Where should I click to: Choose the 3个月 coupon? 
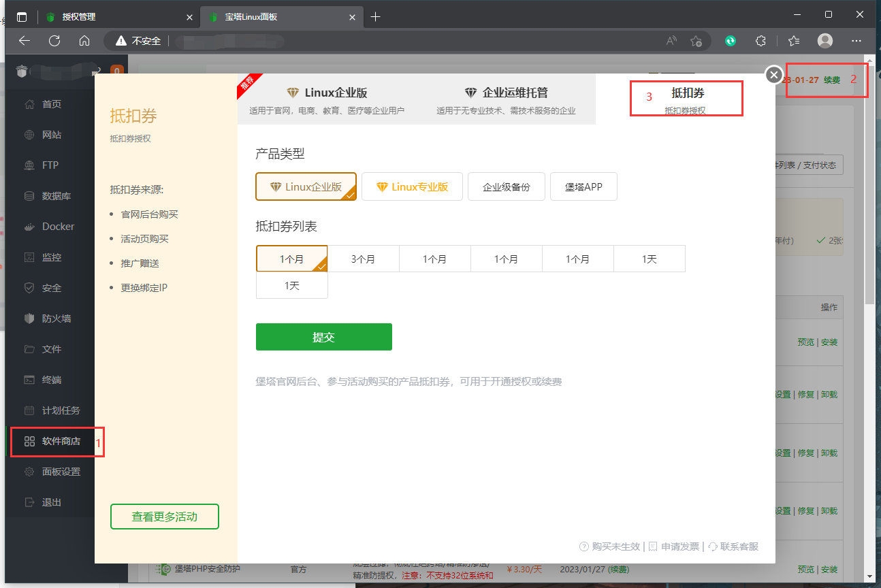point(363,259)
